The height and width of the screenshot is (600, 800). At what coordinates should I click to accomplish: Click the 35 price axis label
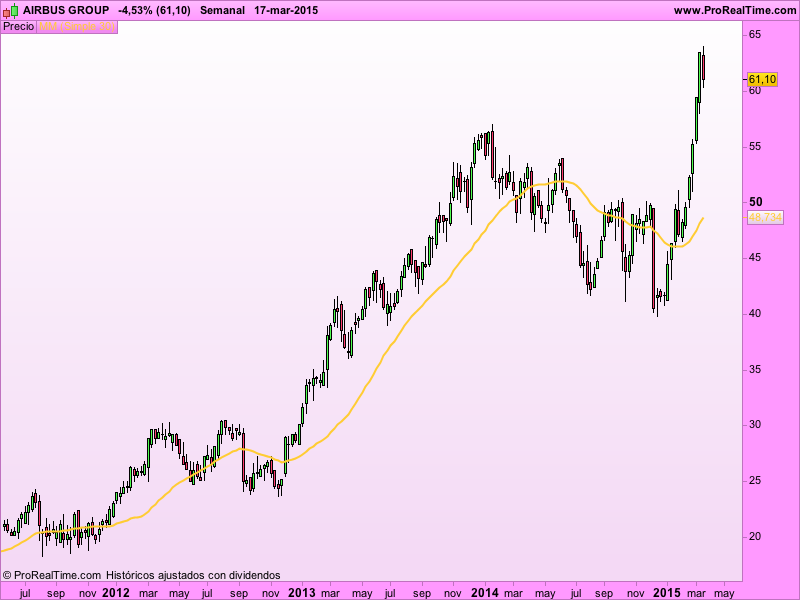point(755,369)
